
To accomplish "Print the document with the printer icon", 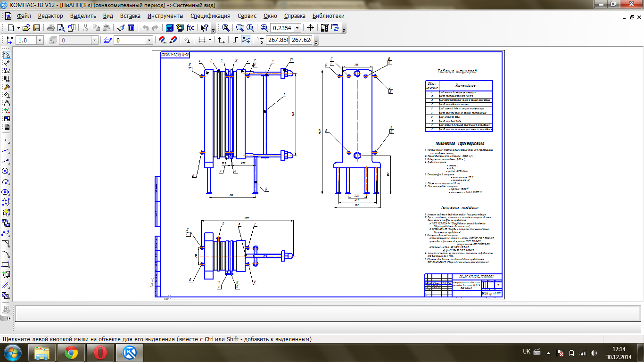I will click(x=50, y=28).
